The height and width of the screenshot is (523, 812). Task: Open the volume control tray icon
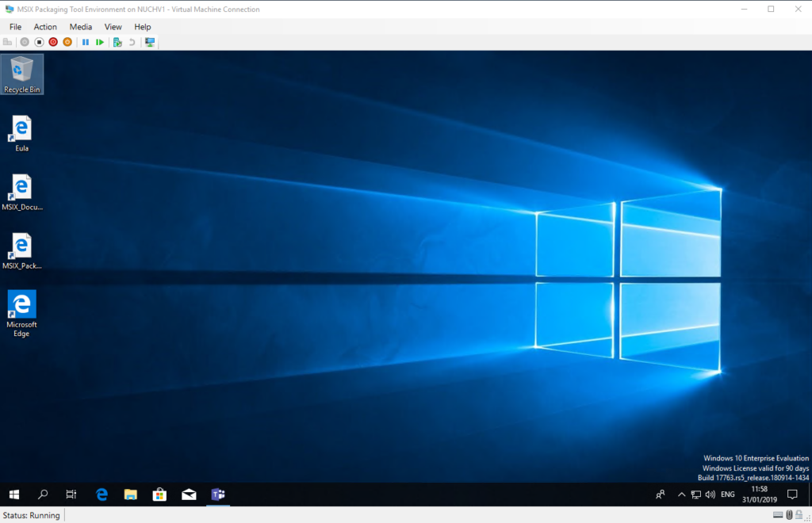[x=710, y=494]
